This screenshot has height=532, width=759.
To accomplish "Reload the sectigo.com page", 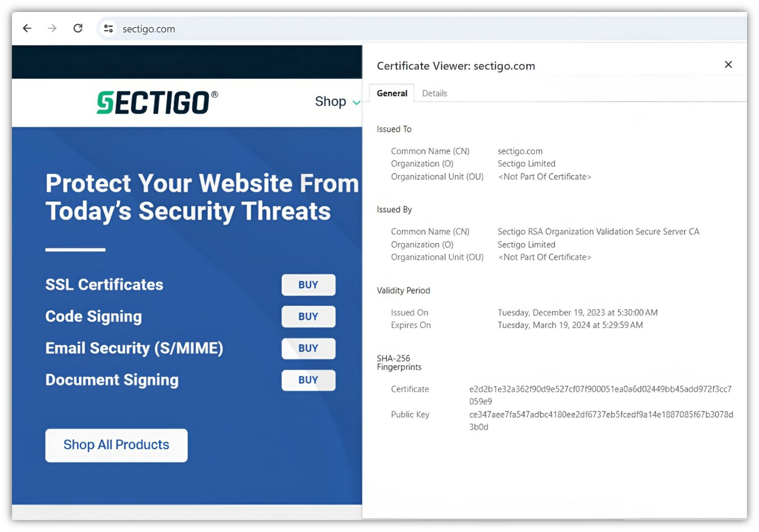I will [78, 29].
